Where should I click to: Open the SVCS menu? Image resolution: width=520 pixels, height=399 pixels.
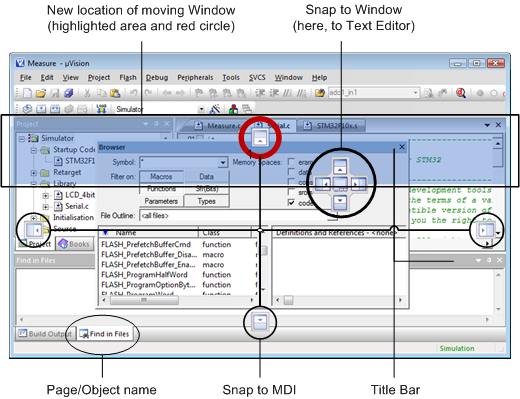(257, 78)
